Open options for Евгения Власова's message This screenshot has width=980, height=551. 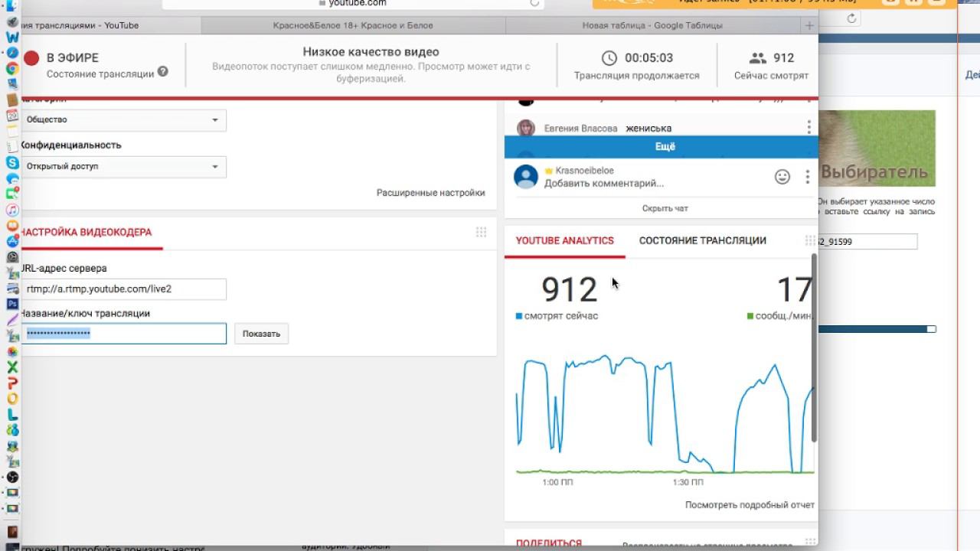[x=808, y=128]
